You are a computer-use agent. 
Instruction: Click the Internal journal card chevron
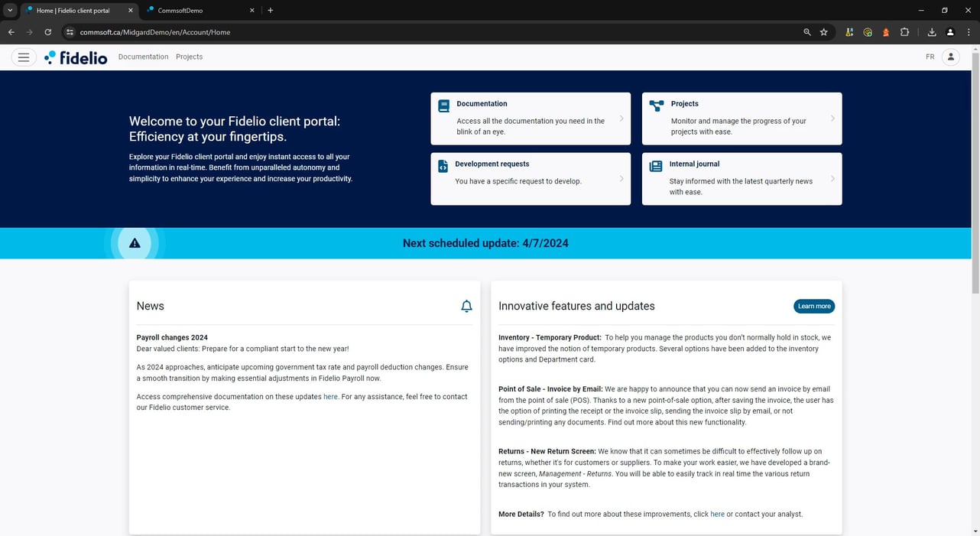[x=832, y=179]
